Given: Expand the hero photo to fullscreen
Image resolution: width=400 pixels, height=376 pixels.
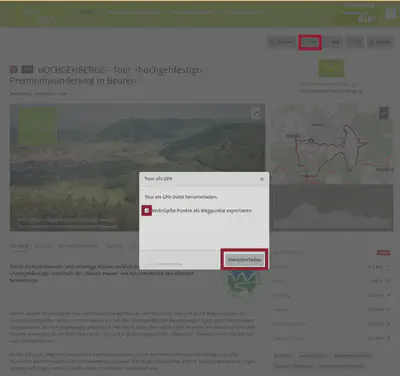Looking at the screenshot, I should 256,113.
